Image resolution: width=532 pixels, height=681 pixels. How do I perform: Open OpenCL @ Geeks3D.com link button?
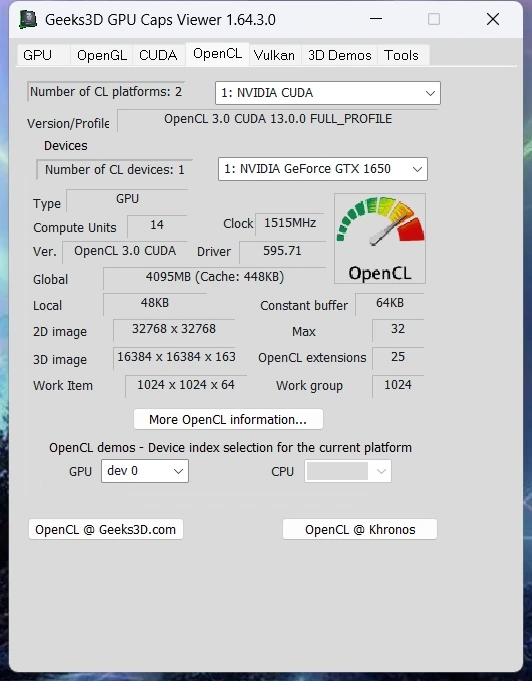[106, 529]
